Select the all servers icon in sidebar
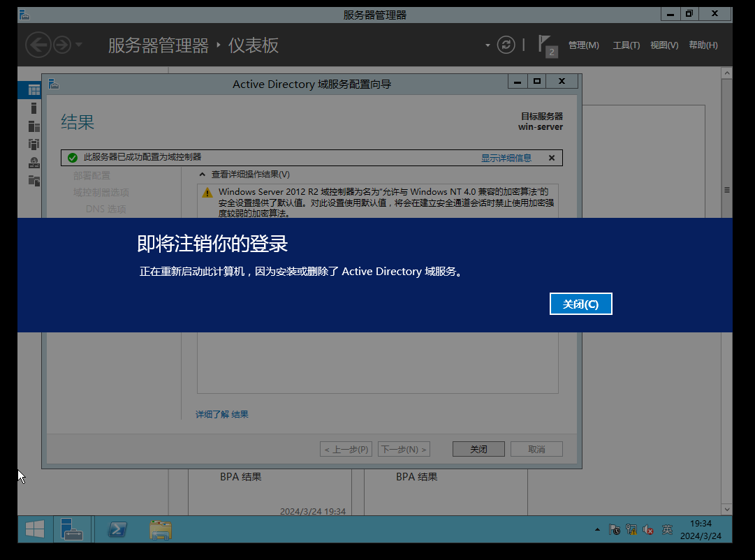The width and height of the screenshot is (755, 560). [x=34, y=126]
